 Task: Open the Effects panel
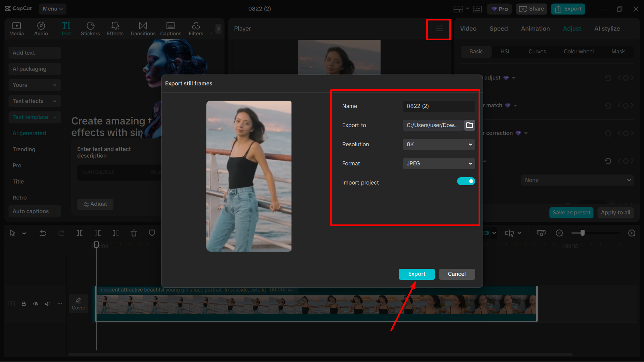(x=115, y=29)
